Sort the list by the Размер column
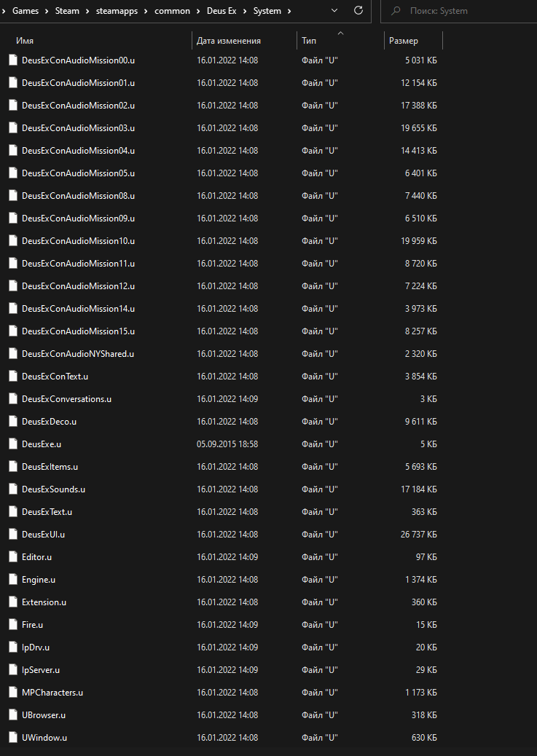This screenshot has width=537, height=756. pos(404,41)
